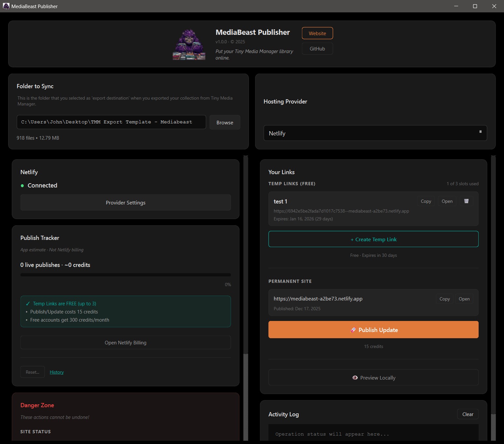
Task: Open the permanent site URL
Action: coord(464,299)
